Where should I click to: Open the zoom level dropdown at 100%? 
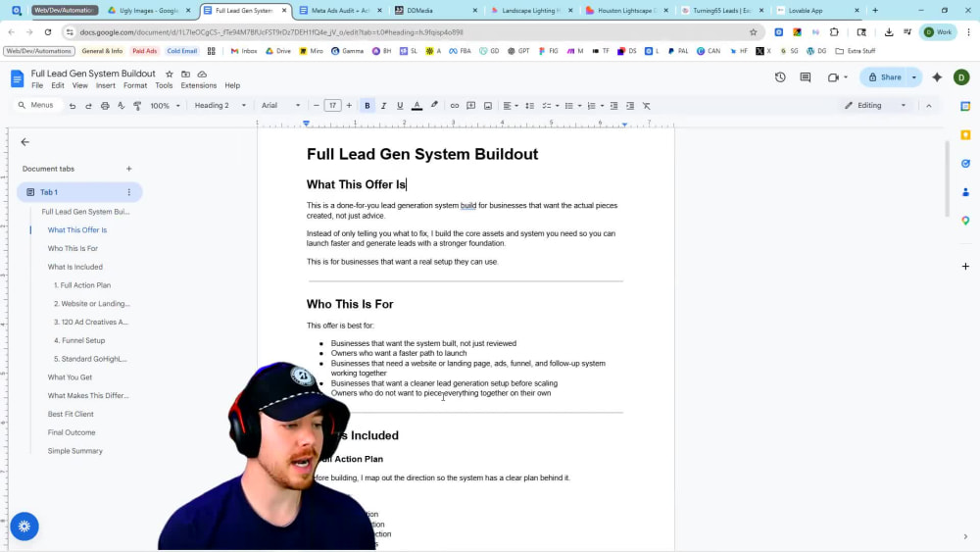click(x=165, y=106)
